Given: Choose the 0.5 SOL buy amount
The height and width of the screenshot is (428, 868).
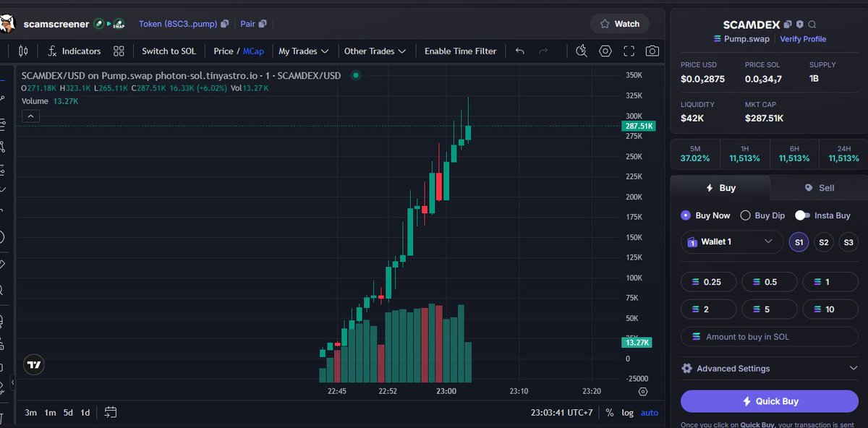Looking at the screenshot, I should tap(770, 282).
